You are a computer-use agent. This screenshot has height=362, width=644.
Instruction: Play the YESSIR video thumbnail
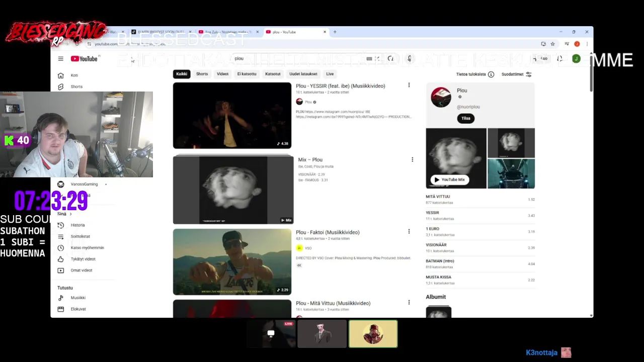232,116
